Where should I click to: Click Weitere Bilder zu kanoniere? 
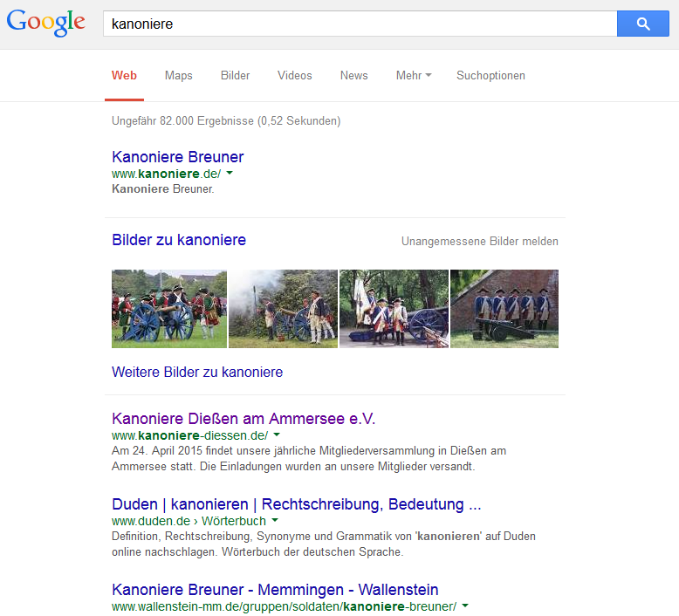[x=197, y=372]
